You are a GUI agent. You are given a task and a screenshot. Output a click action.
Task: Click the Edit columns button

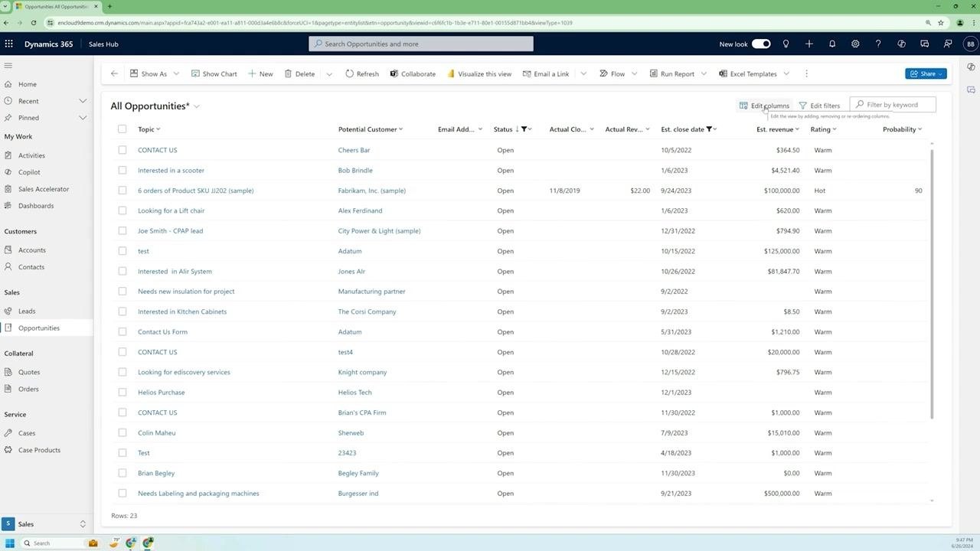764,106
